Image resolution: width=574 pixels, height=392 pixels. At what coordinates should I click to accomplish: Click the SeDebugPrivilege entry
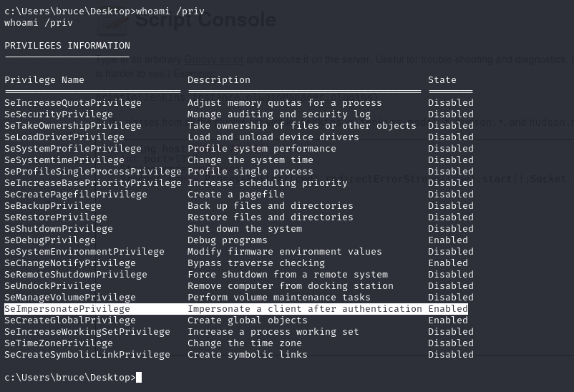[50, 240]
